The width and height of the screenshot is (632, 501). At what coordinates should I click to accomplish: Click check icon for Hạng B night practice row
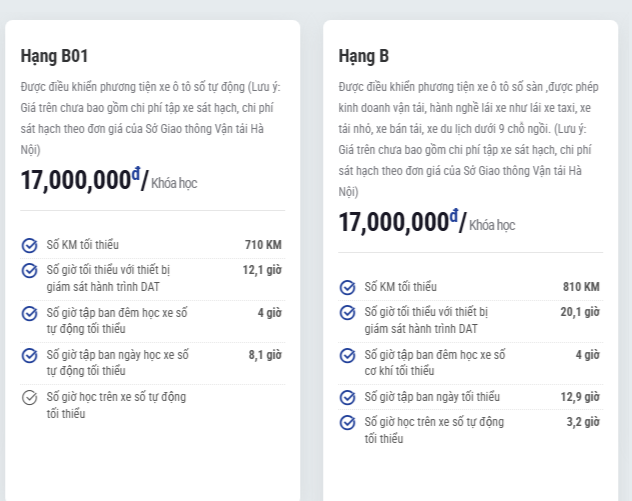pyautogui.click(x=347, y=355)
